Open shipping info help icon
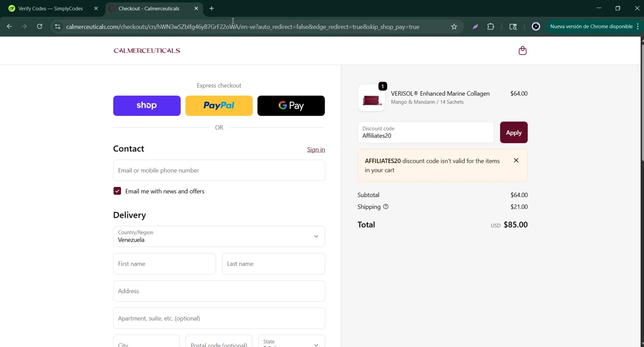The width and height of the screenshot is (644, 347). [386, 207]
